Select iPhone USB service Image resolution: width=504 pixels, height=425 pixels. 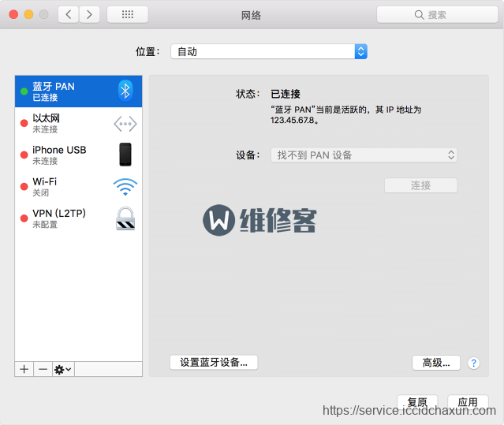point(78,155)
